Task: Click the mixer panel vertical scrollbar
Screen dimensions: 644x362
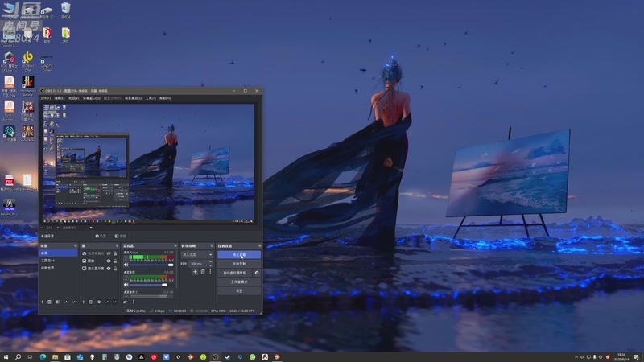Action: coord(176,271)
